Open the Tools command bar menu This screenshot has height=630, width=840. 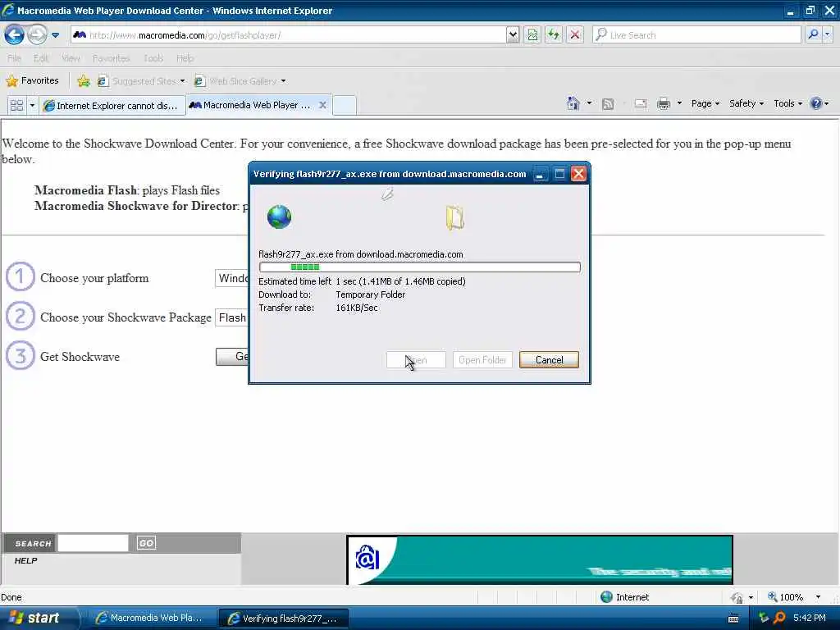click(x=787, y=103)
